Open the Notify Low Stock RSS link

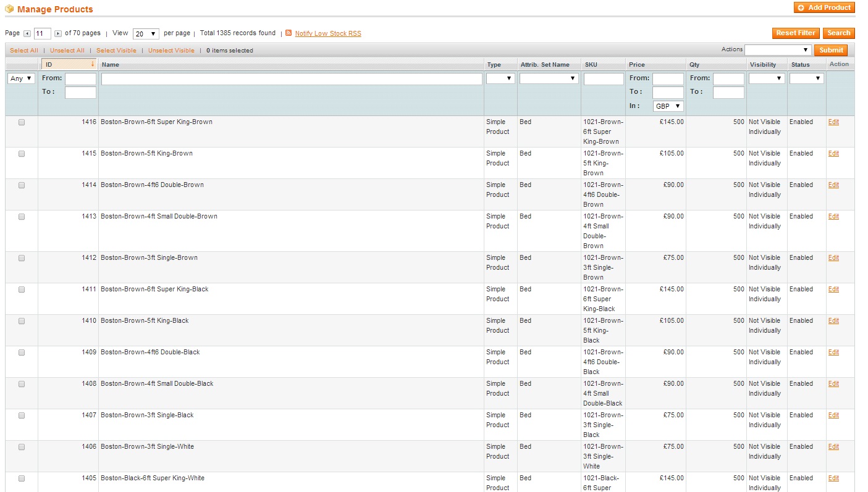click(327, 33)
